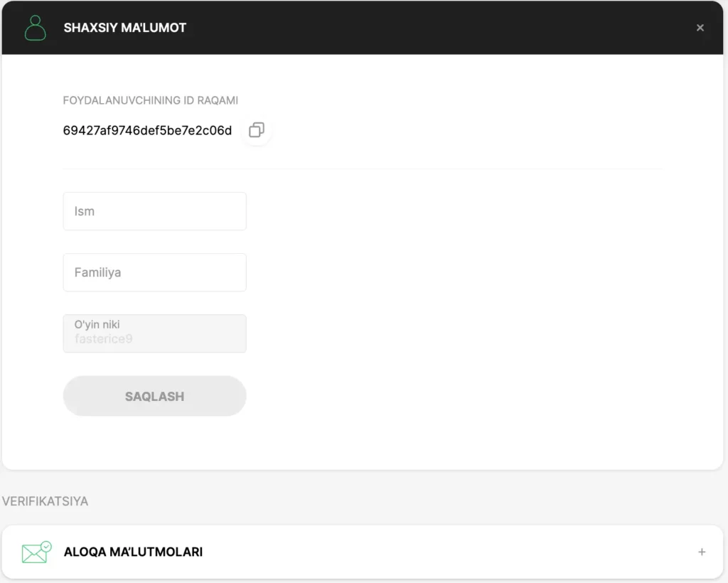Click the O'yin niki field label

point(97,325)
